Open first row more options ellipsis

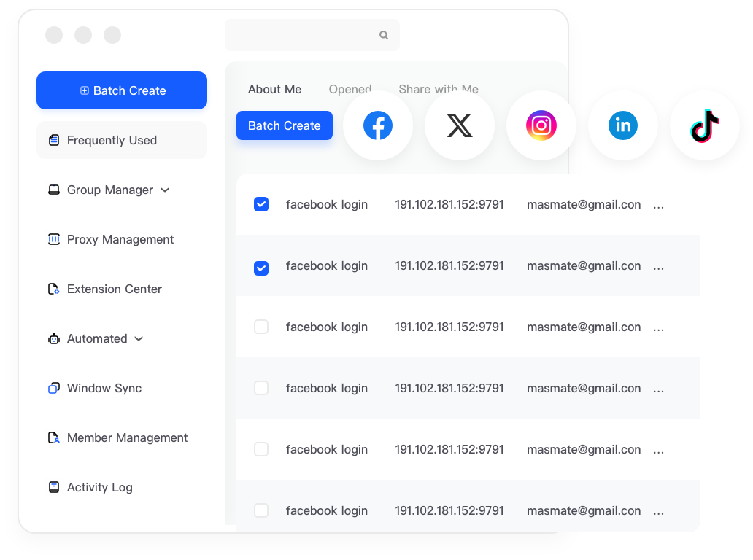pyautogui.click(x=658, y=206)
